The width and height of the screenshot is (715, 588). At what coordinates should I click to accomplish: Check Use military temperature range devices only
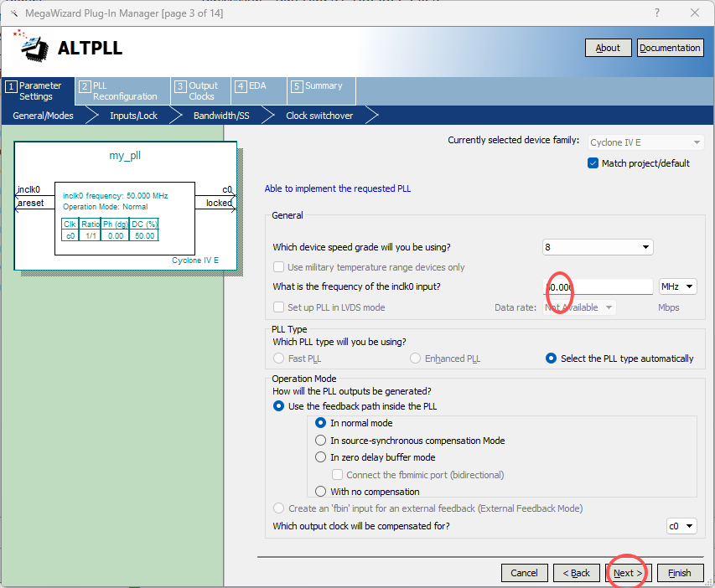pos(278,267)
